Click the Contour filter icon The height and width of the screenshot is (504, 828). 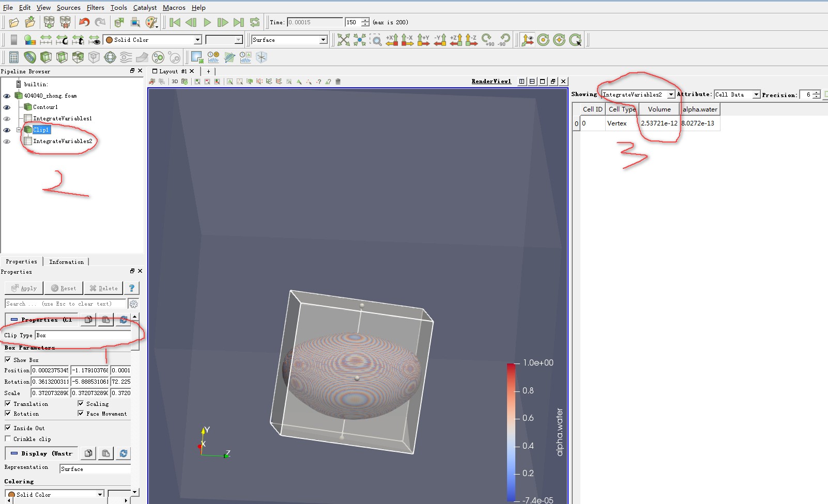30,57
